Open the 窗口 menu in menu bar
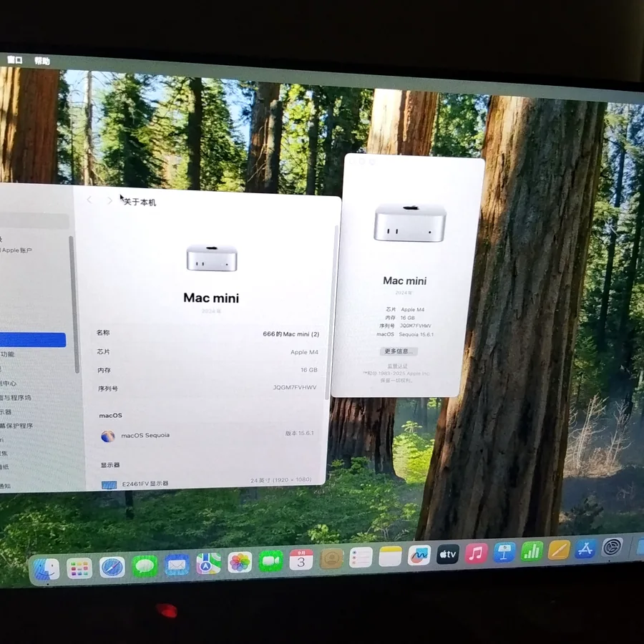The image size is (644, 644). point(14,60)
